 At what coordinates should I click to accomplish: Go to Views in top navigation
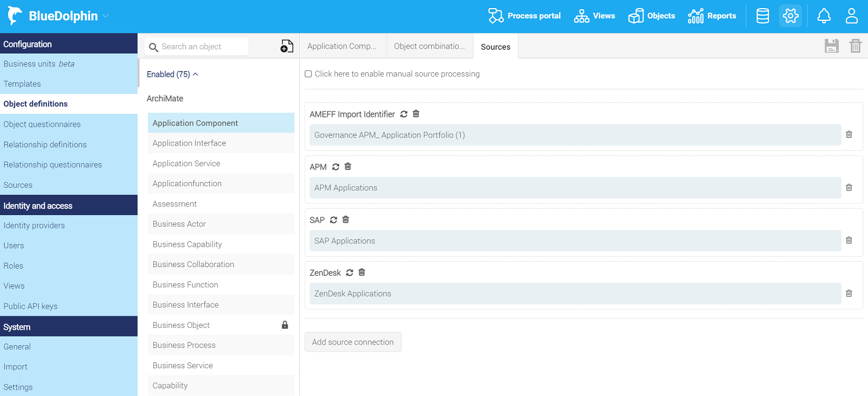pyautogui.click(x=594, y=16)
